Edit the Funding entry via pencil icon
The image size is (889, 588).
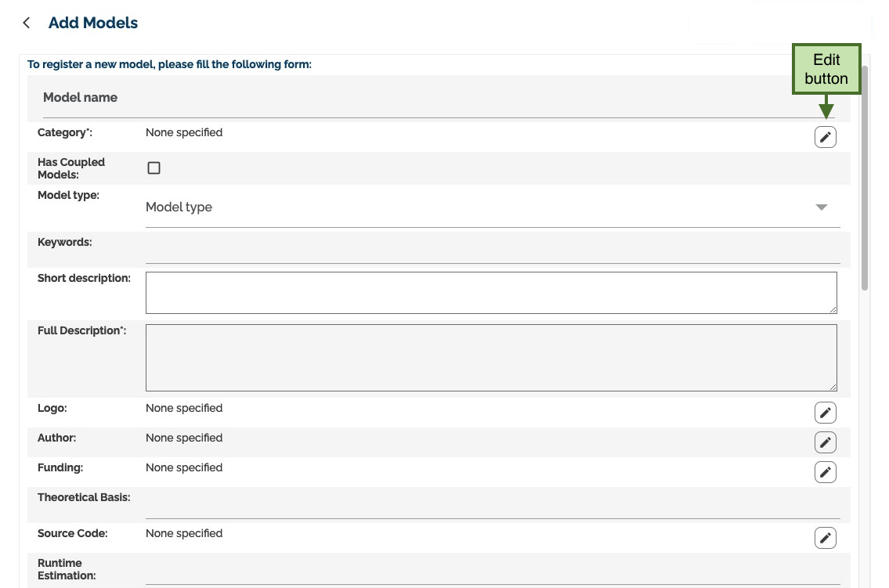[x=825, y=472]
